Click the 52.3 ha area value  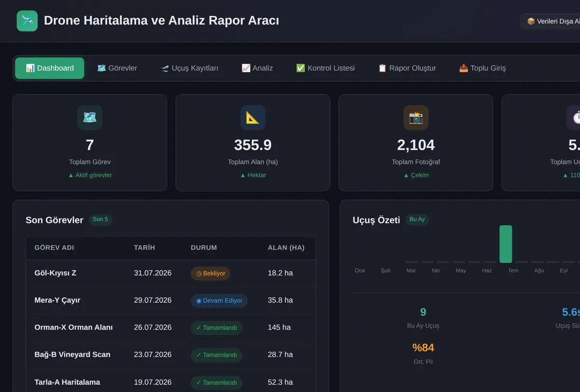280,382
